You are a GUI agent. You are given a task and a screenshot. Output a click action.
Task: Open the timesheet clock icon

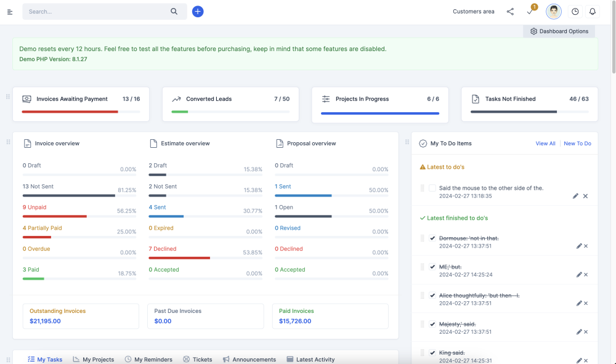coord(575,11)
